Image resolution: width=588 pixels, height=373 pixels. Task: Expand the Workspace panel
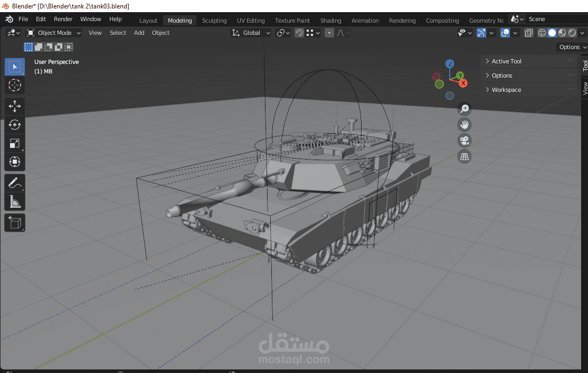click(x=529, y=90)
